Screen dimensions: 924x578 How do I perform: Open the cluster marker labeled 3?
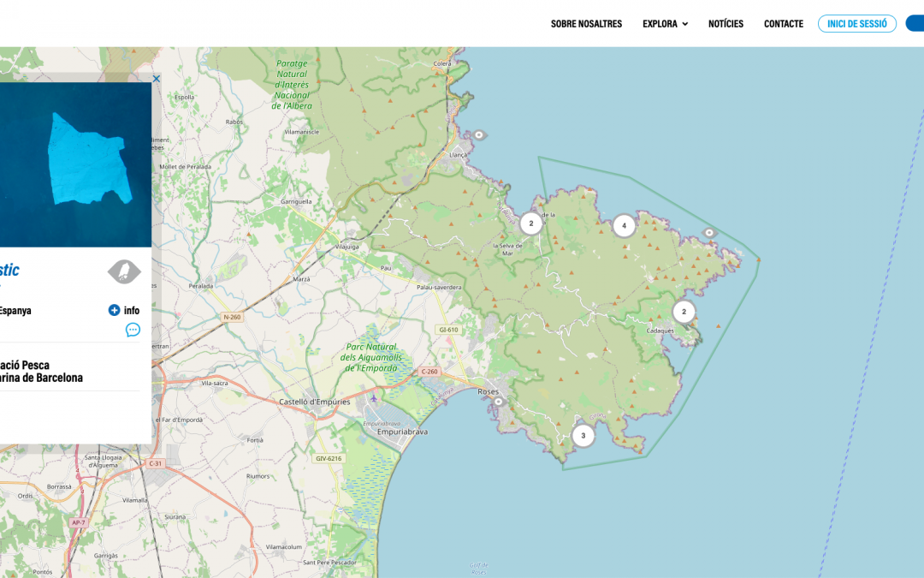point(583,436)
